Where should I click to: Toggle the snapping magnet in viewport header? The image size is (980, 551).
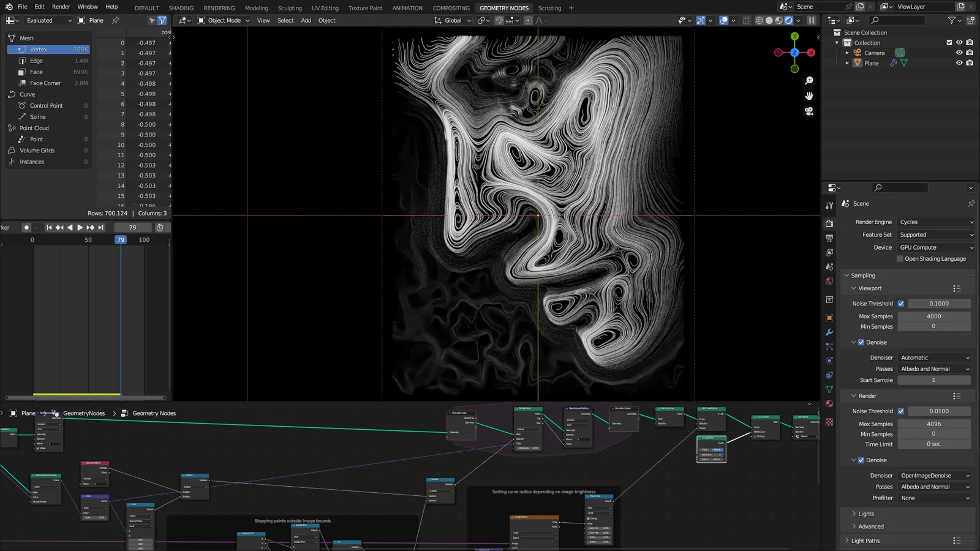pyautogui.click(x=499, y=20)
